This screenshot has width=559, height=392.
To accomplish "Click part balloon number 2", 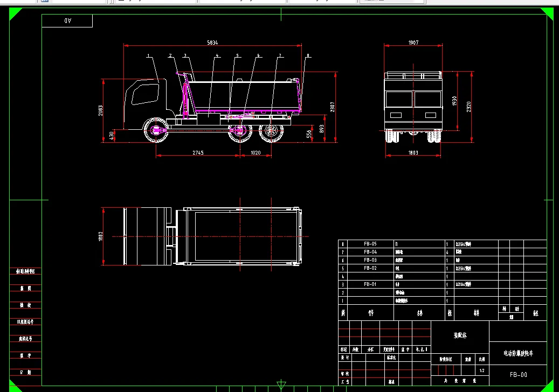I will 170,55.
